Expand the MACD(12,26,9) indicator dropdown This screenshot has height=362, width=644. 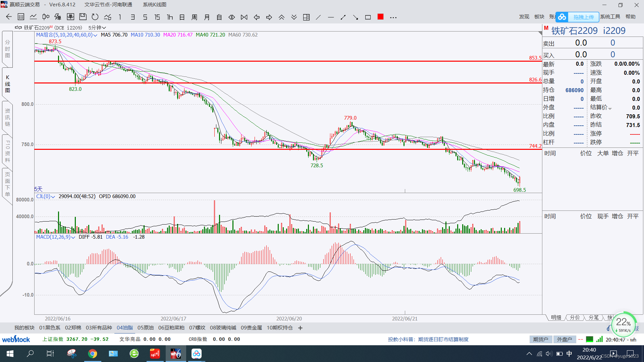[x=73, y=237]
